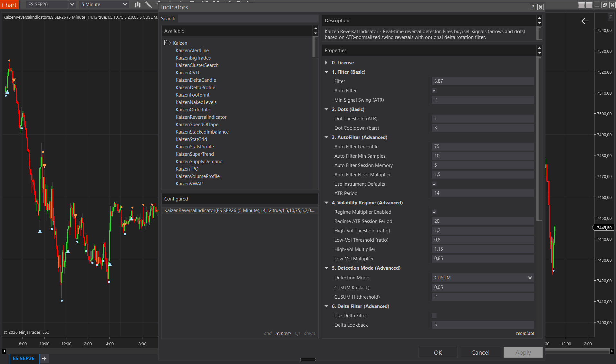Click the F button on price axis
Screen dimensions: 616x364
[x=611, y=17]
